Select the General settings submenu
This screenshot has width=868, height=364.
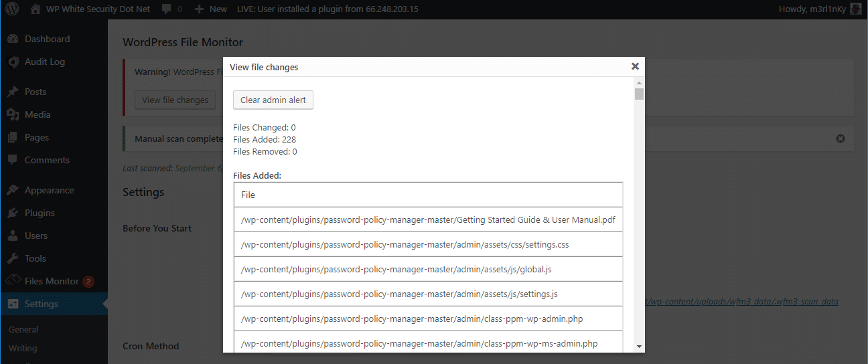23,329
